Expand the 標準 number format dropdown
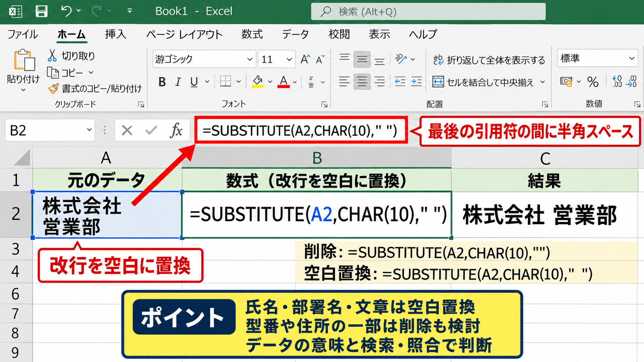Viewport: 644px width, 362px height. [x=632, y=58]
